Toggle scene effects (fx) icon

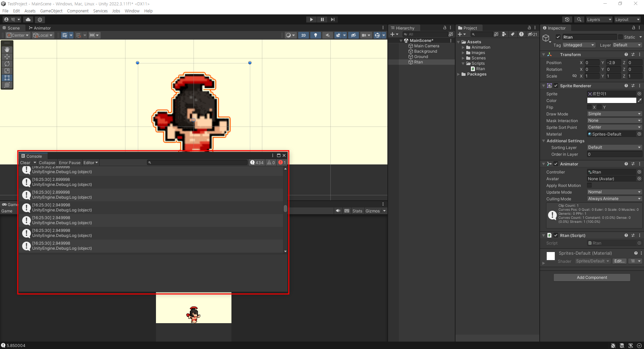pyautogui.click(x=338, y=35)
